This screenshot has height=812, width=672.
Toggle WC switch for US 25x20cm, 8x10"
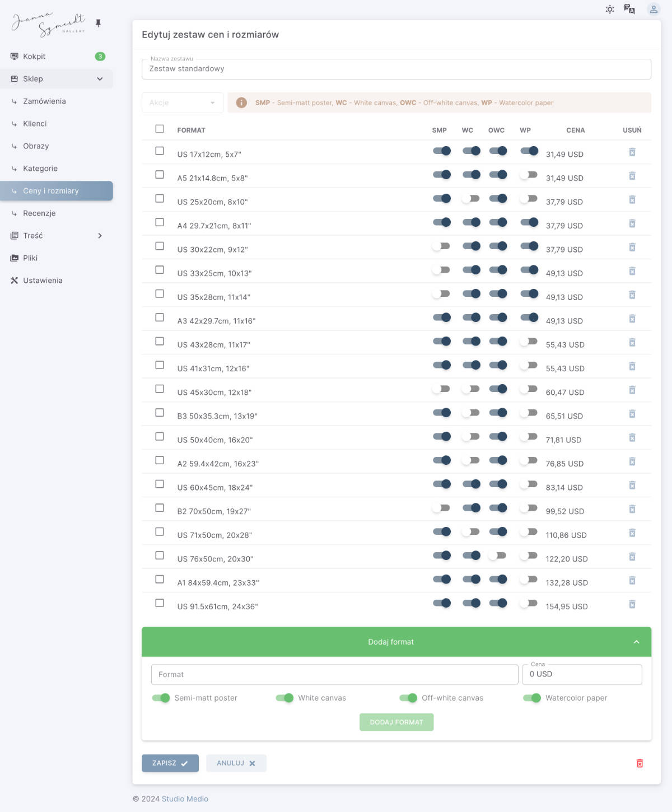coord(471,198)
